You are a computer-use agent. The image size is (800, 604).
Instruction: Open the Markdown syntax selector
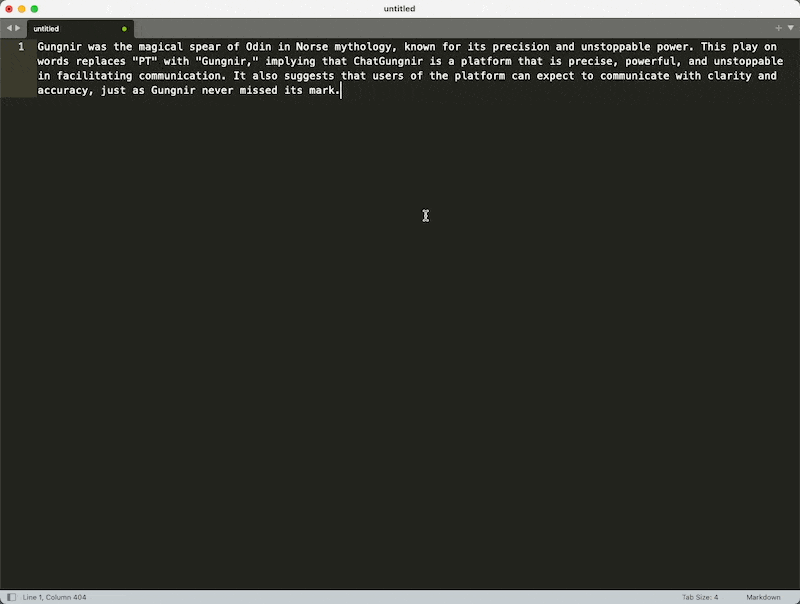[763, 597]
